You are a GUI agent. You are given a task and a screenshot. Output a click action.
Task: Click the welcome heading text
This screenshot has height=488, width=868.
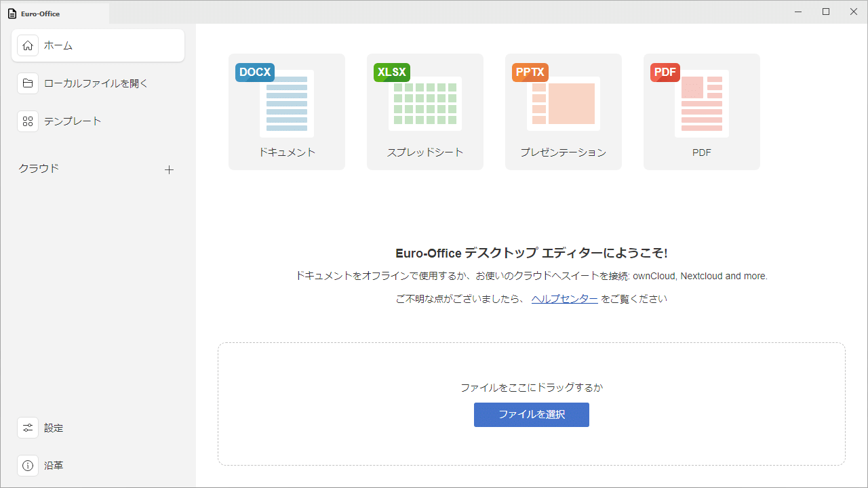click(x=532, y=253)
